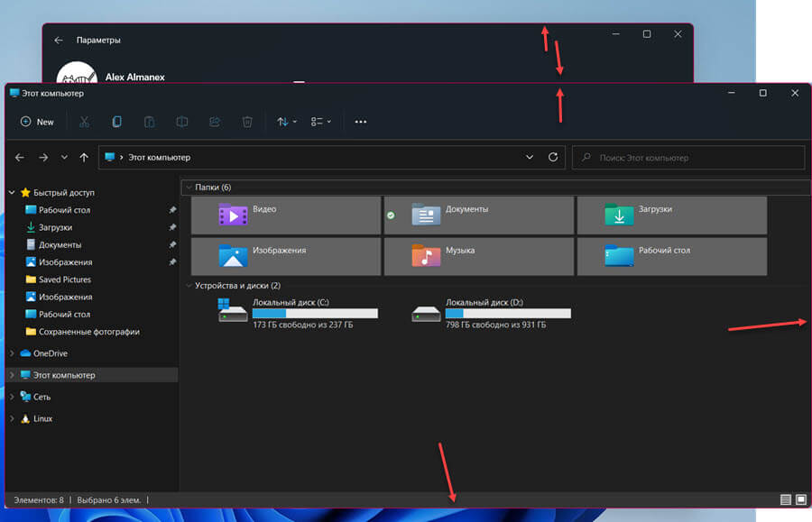Switch to large icons view in status bar
This screenshot has width=812, height=522.
801,499
